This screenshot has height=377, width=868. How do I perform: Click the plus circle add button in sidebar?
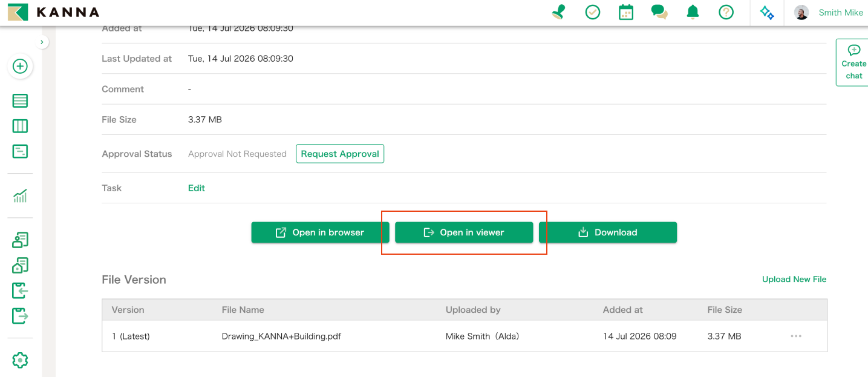point(20,66)
